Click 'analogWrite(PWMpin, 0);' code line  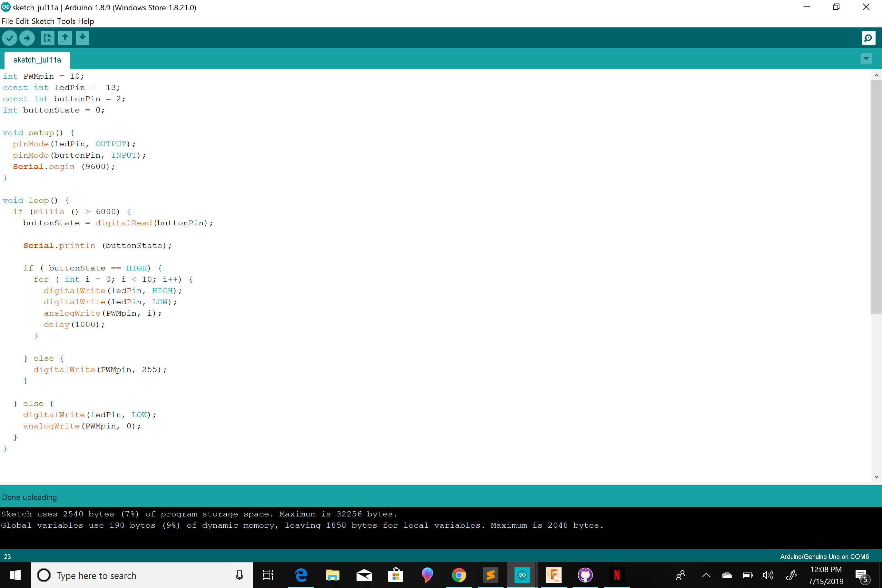(82, 426)
